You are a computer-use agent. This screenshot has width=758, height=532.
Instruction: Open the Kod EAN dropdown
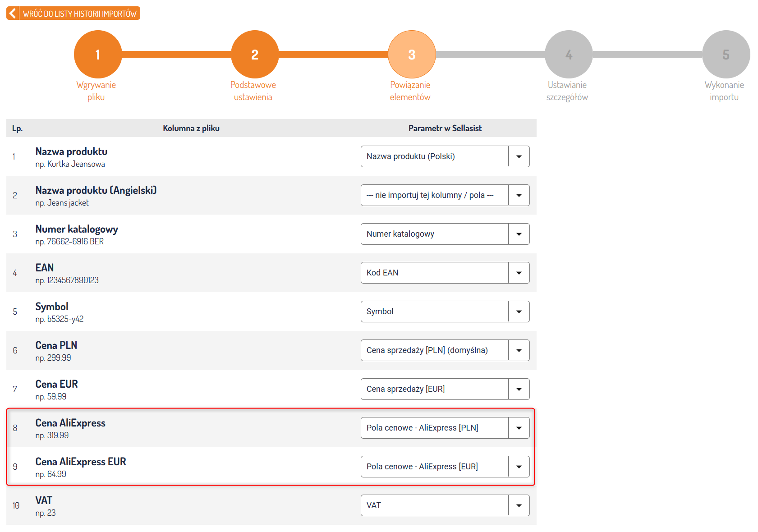click(x=434, y=273)
